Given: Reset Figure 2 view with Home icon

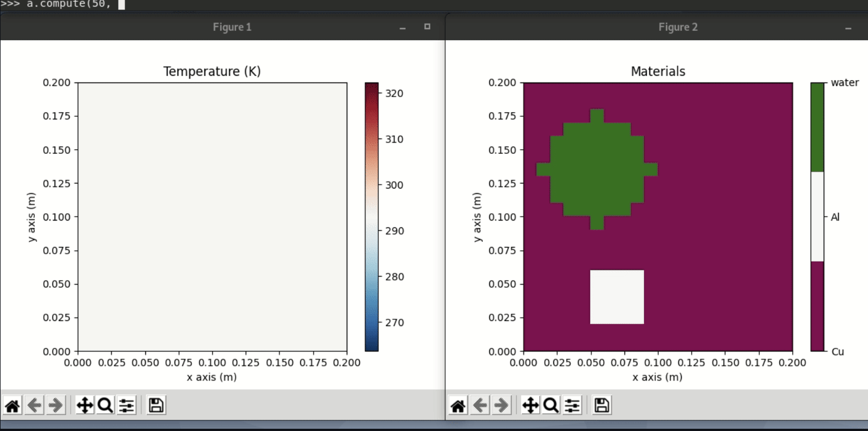Looking at the screenshot, I should click(x=458, y=405).
